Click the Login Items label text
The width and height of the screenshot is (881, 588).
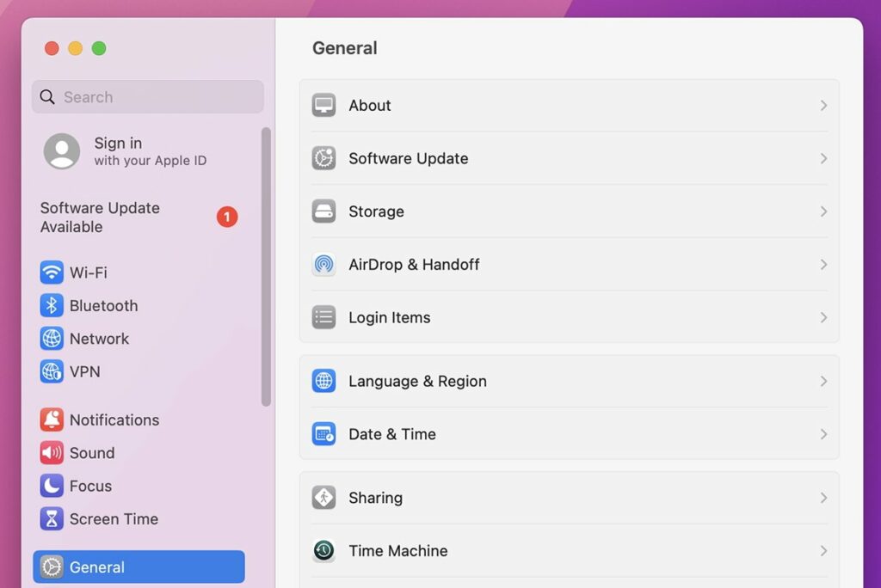[390, 318]
